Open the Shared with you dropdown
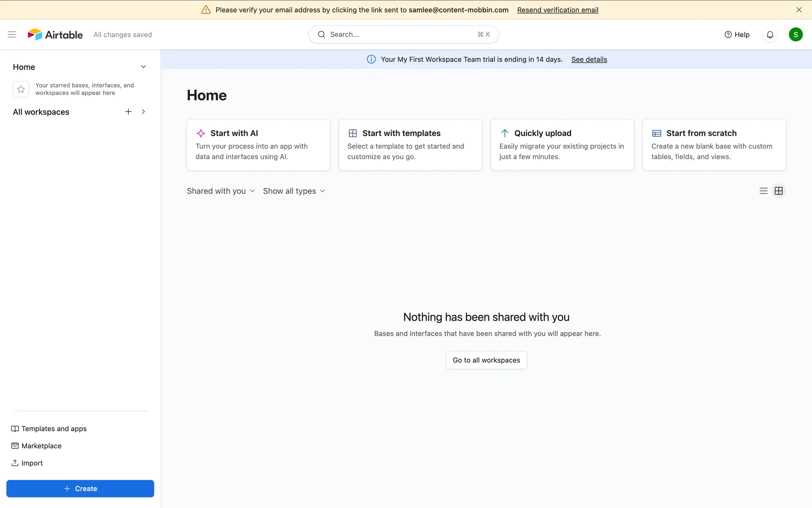 (221, 191)
